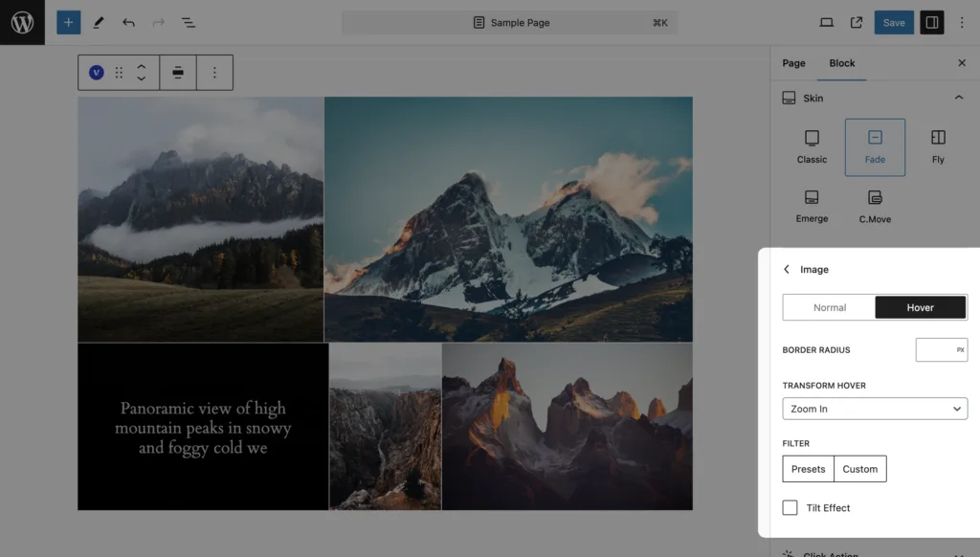Select the Emerge skin

pyautogui.click(x=812, y=207)
